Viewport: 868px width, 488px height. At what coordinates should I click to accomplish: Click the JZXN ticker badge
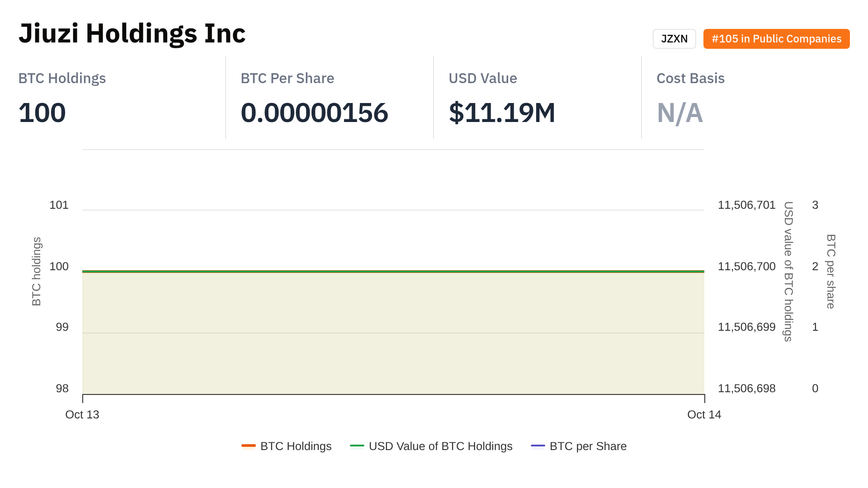pos(674,39)
